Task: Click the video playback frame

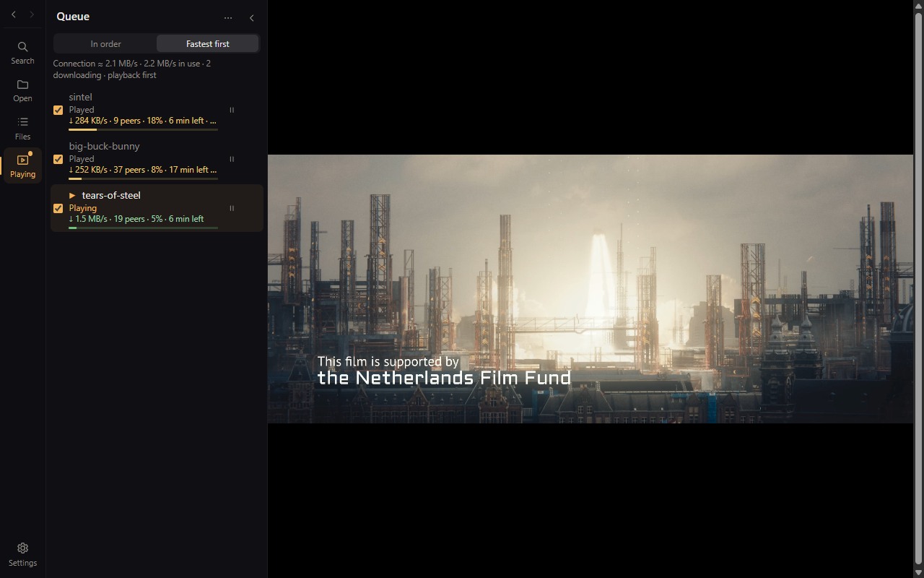Action: click(x=590, y=289)
